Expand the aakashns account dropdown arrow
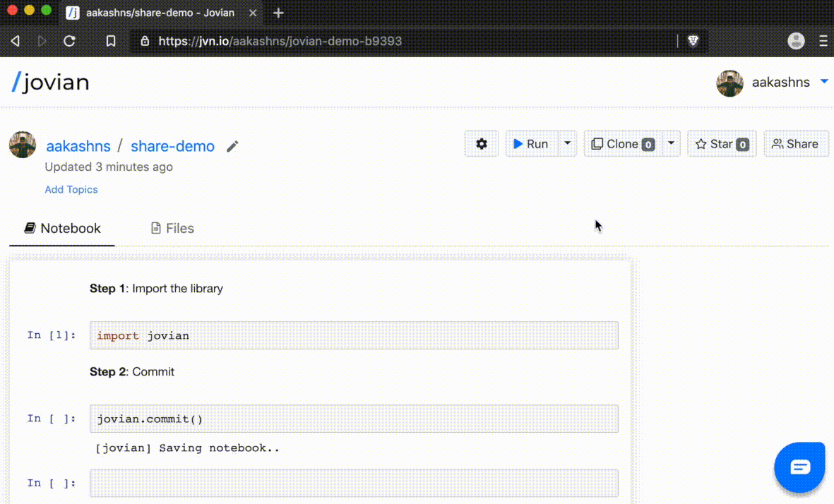Image resolution: width=834 pixels, height=504 pixels. pos(824,81)
